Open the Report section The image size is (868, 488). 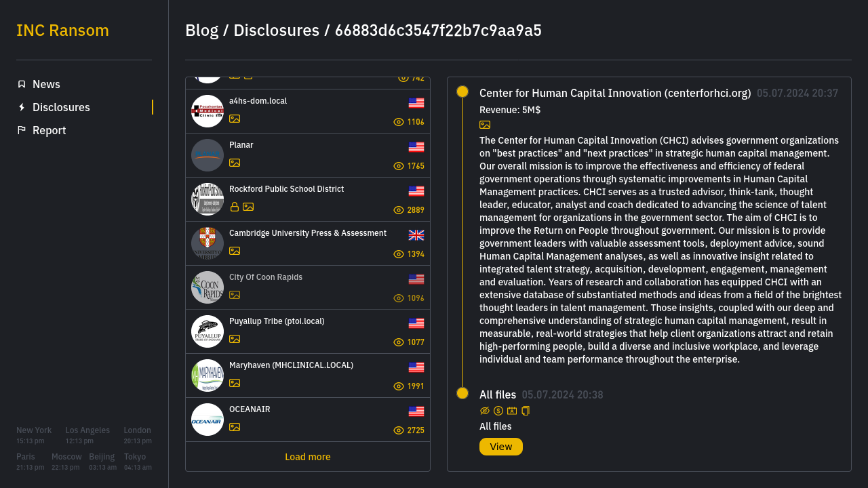47,130
